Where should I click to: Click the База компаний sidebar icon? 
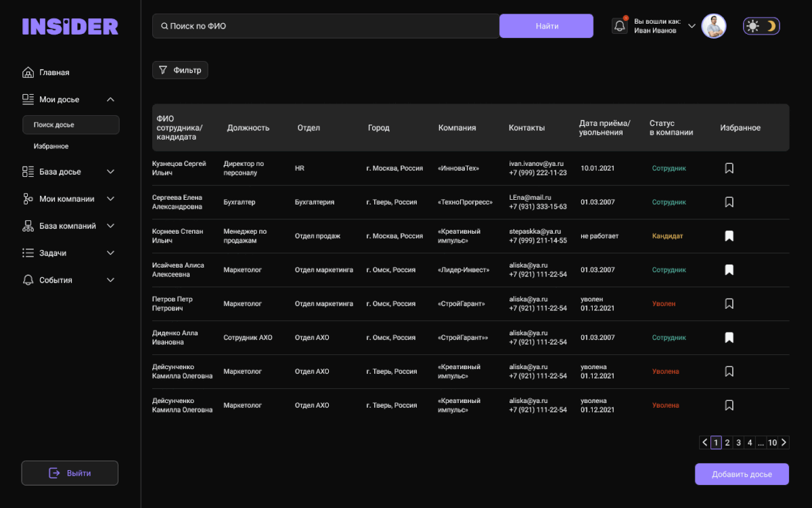28,226
